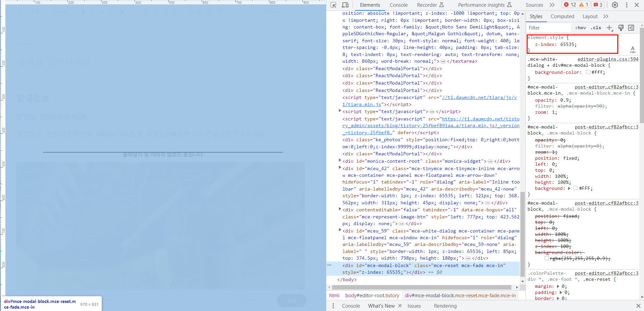
Task: Click the Elements panel vertical scrollbar
Action: pyautogui.click(x=522, y=234)
